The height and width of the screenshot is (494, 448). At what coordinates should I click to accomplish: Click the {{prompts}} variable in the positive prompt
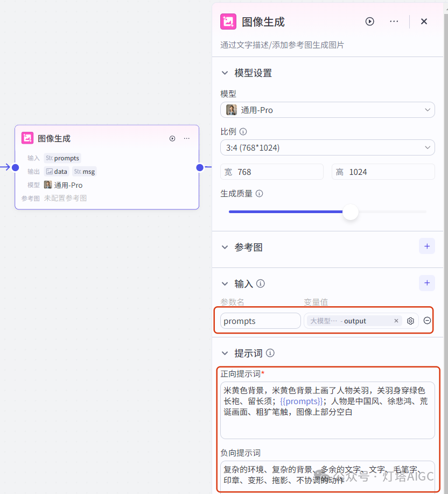(301, 401)
